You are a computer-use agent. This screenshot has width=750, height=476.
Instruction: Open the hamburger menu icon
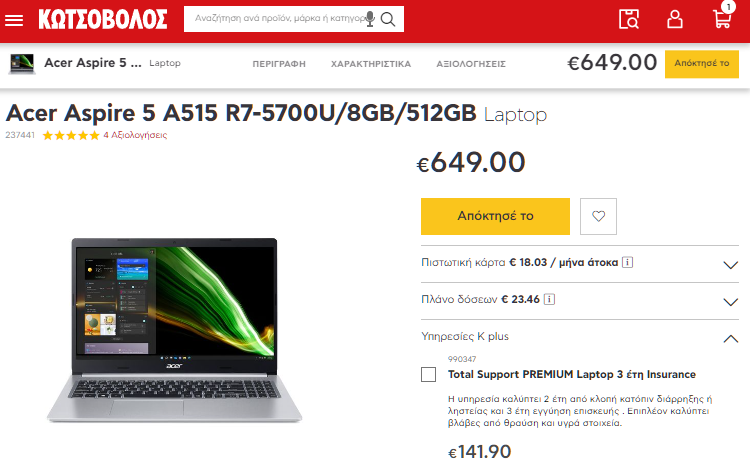(x=14, y=20)
